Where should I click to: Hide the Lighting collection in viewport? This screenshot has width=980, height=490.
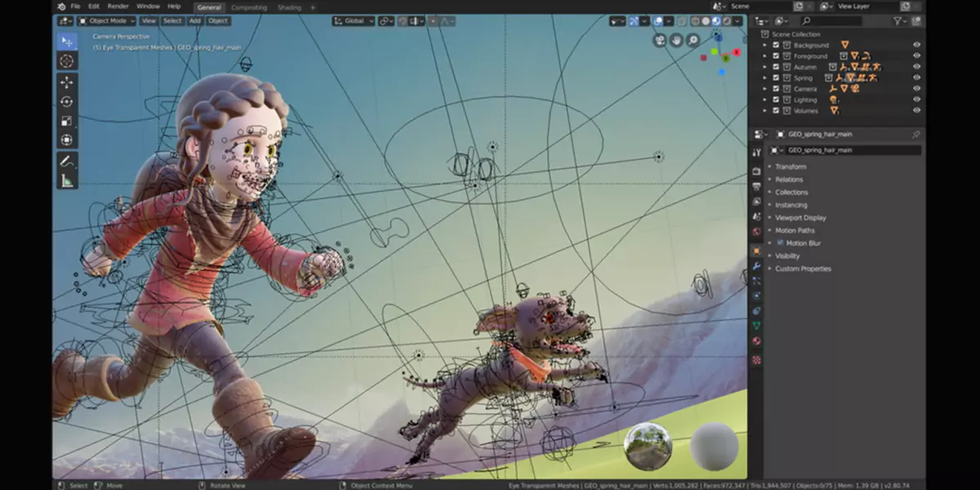point(916,100)
